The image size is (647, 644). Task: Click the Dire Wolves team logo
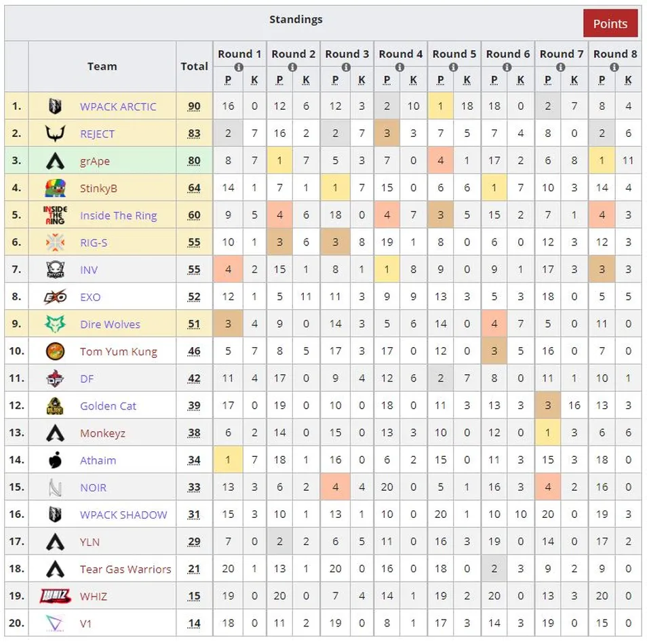55,324
